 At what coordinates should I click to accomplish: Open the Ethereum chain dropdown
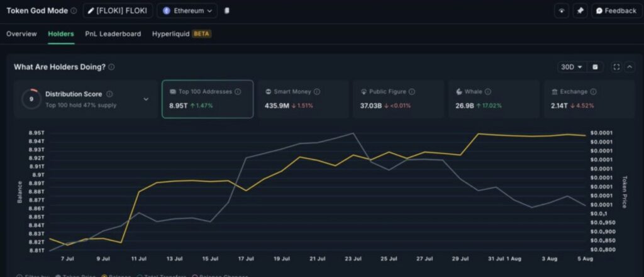(x=187, y=11)
